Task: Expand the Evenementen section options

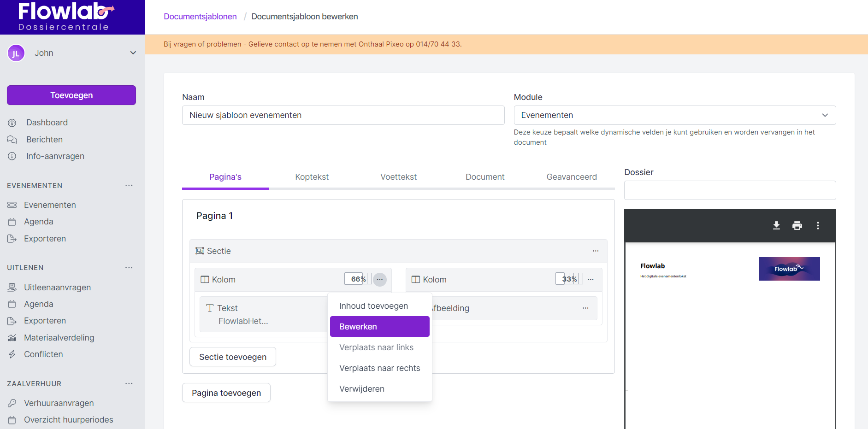Action: [x=129, y=185]
